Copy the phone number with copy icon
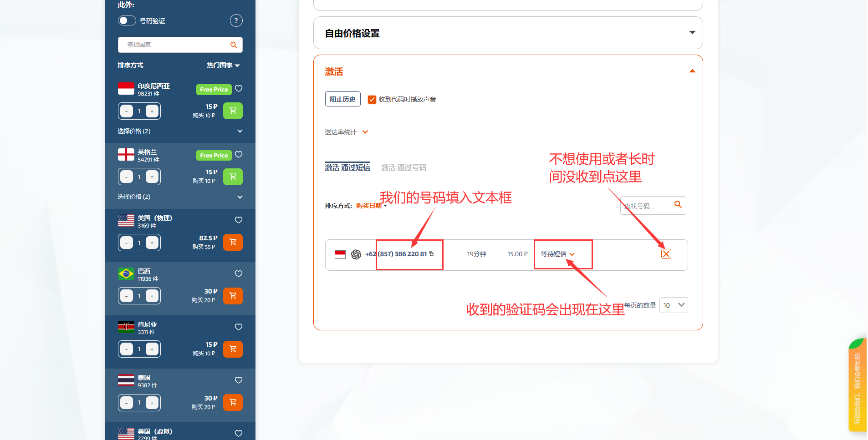Viewport: 868px width, 440px height. (432, 253)
